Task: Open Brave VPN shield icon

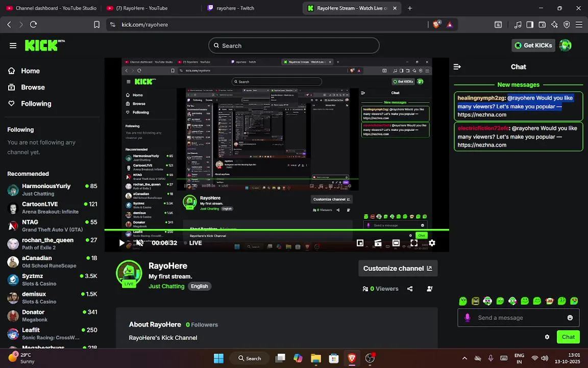Action: pyautogui.click(x=567, y=25)
